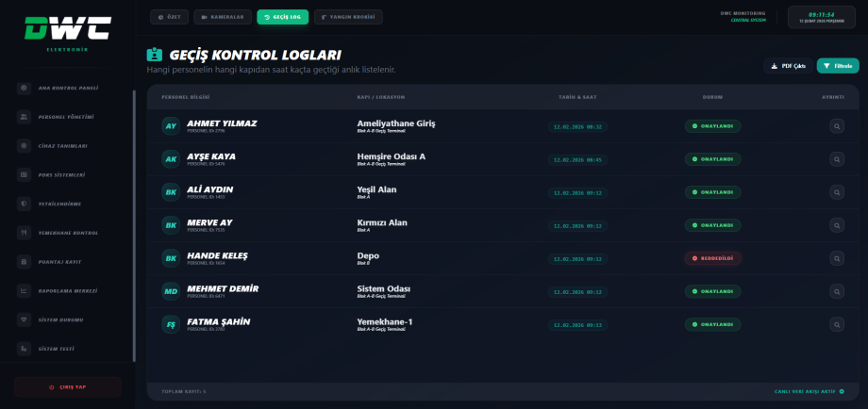Click the Personel Yönetimi sidebar icon
Image resolution: width=868 pixels, height=409 pixels.
point(24,117)
